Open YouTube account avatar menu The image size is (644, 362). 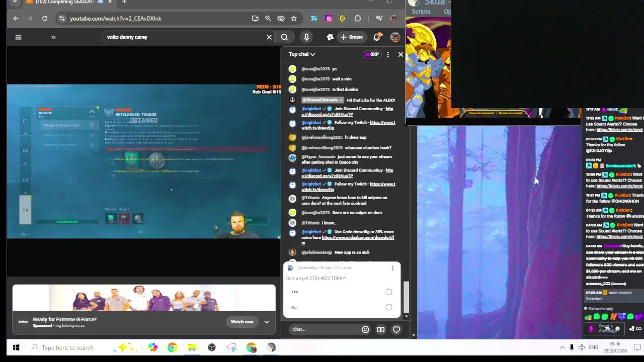(395, 37)
